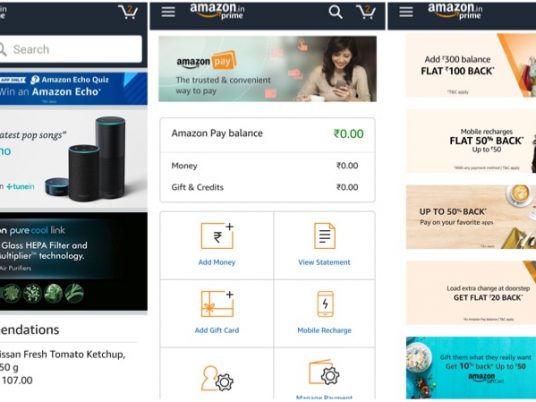Open the cart icon on middle screen
The height and width of the screenshot is (402, 536).
coord(366,12)
